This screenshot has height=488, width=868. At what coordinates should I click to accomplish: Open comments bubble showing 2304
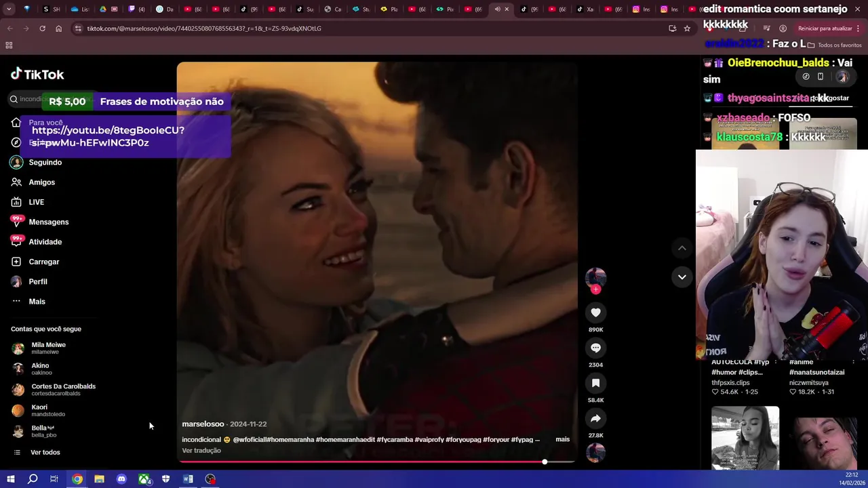[595, 348]
